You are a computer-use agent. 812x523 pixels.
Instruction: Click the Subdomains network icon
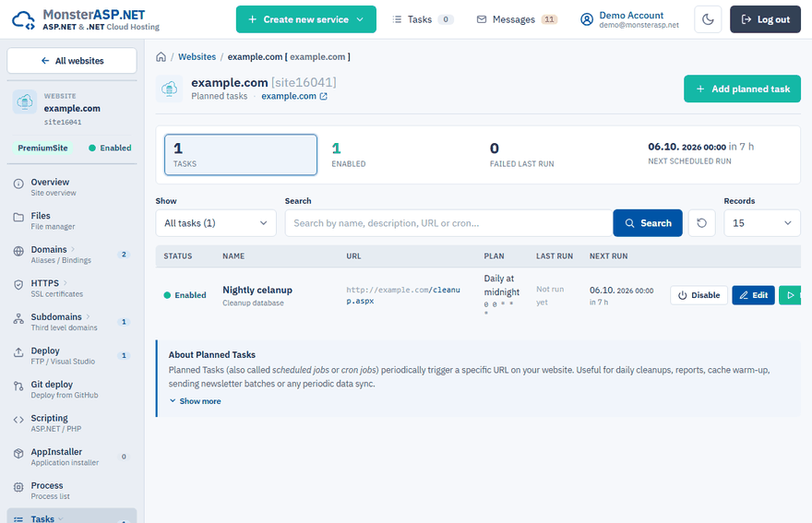tap(18, 318)
